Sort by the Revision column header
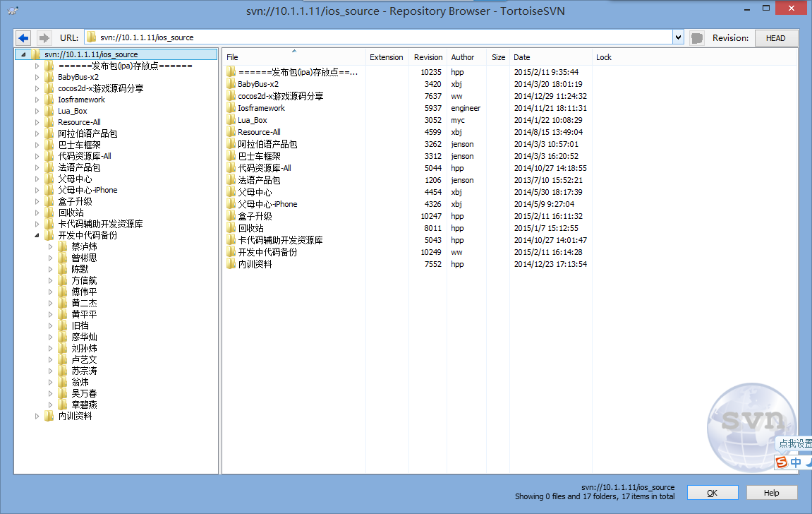This screenshot has width=812, height=514. (428, 57)
